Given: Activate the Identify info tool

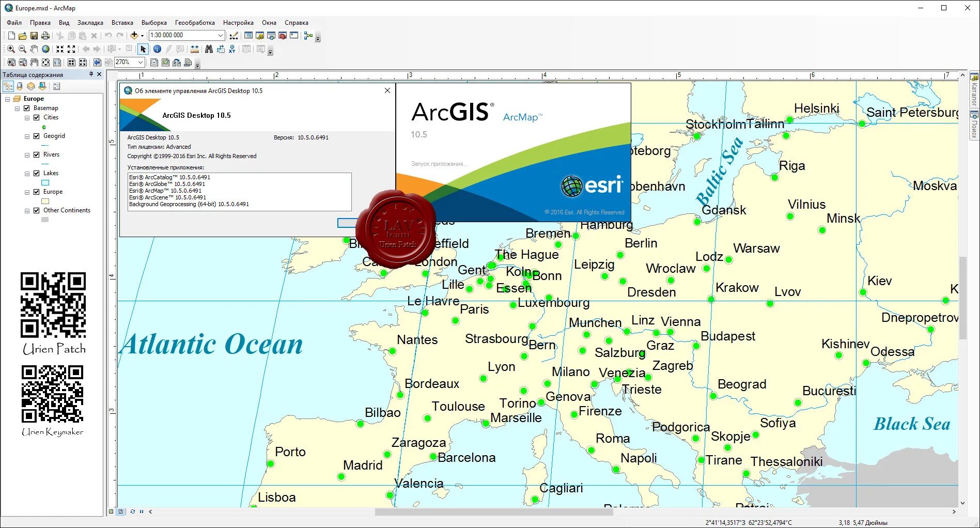Looking at the screenshot, I should pyautogui.click(x=157, y=49).
